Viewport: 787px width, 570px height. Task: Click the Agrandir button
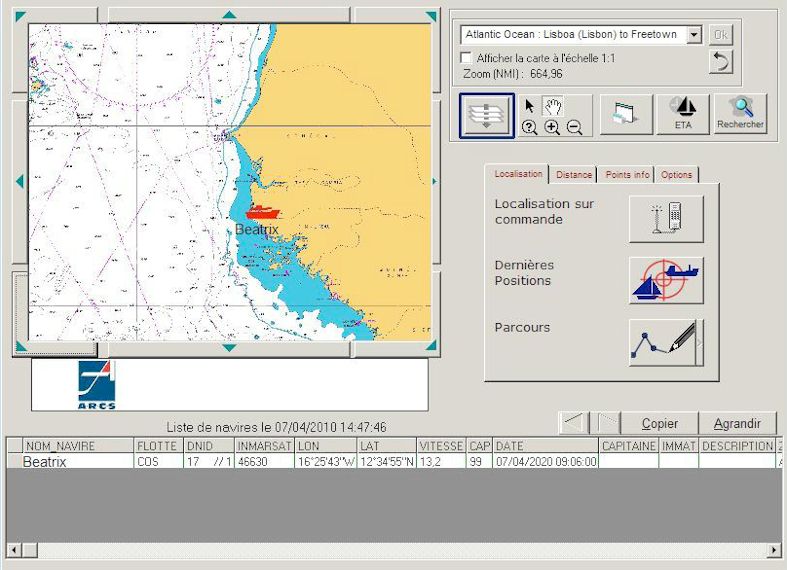737,423
